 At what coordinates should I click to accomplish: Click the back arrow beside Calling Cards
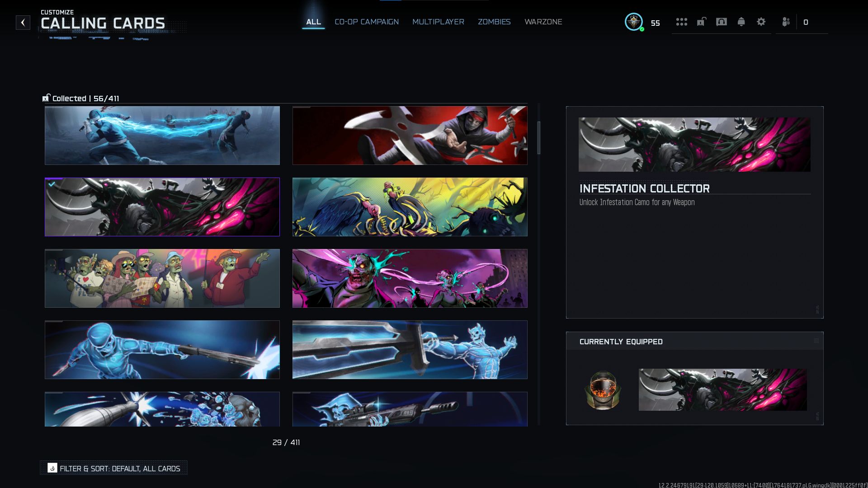(x=23, y=23)
